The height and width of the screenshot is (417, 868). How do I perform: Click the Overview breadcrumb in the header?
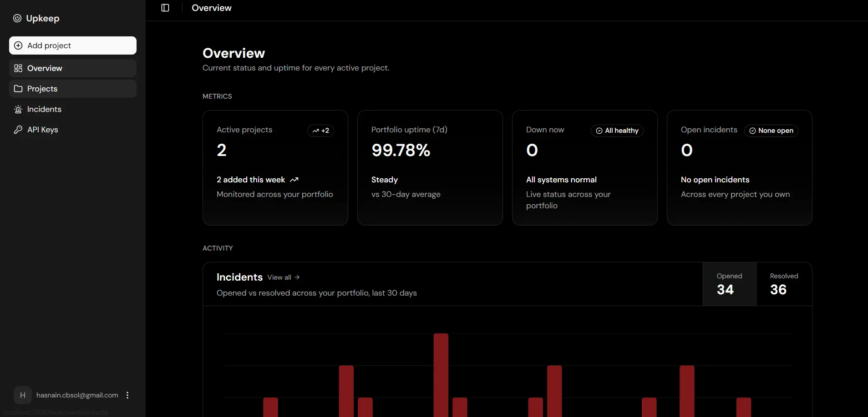click(x=212, y=8)
